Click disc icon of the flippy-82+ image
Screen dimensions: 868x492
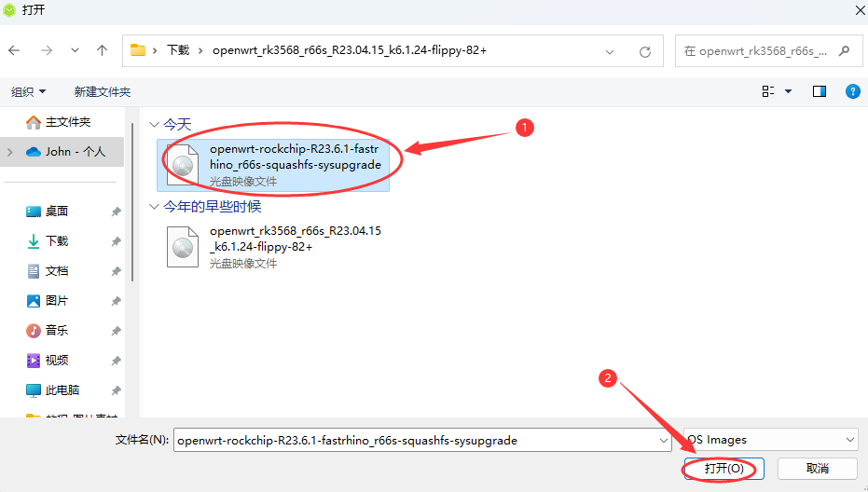(x=182, y=247)
